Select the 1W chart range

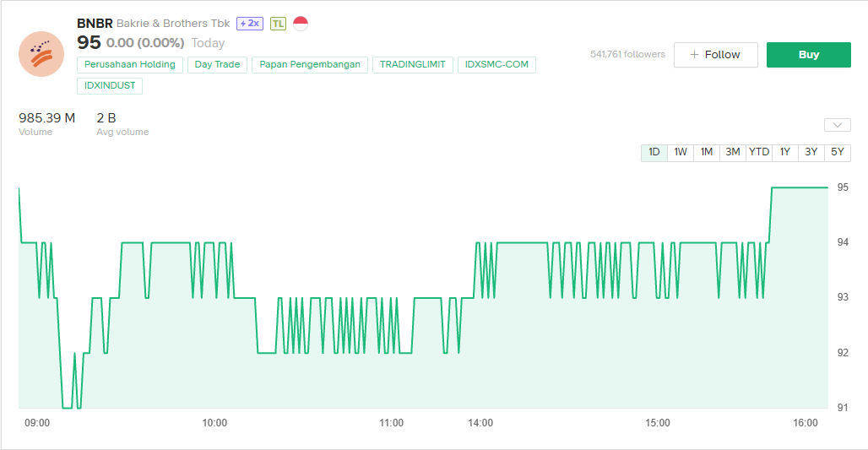[681, 152]
